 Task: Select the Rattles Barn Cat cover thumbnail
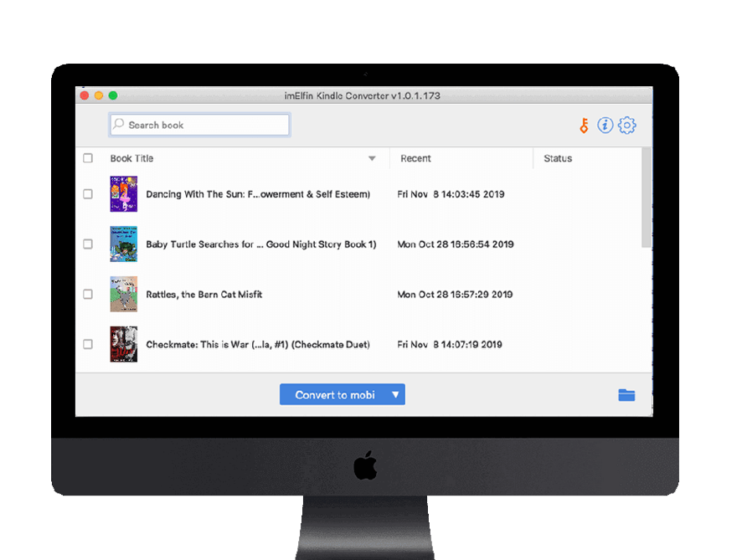coord(123,294)
